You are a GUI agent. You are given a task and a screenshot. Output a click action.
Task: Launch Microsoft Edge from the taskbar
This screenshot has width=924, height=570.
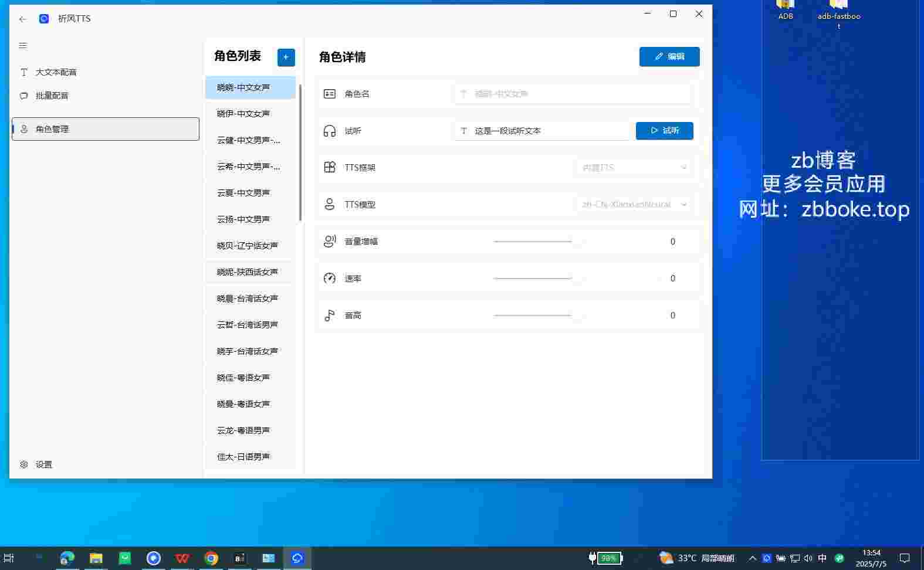(67, 558)
